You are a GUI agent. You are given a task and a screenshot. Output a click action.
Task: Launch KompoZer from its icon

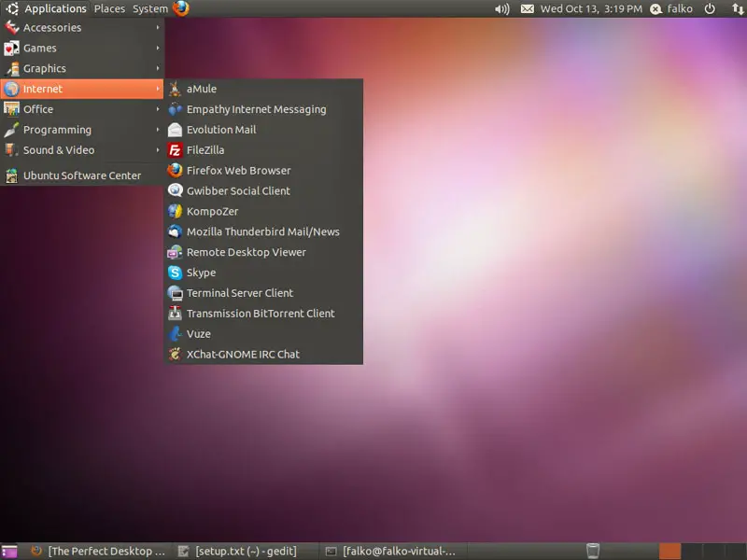click(175, 211)
